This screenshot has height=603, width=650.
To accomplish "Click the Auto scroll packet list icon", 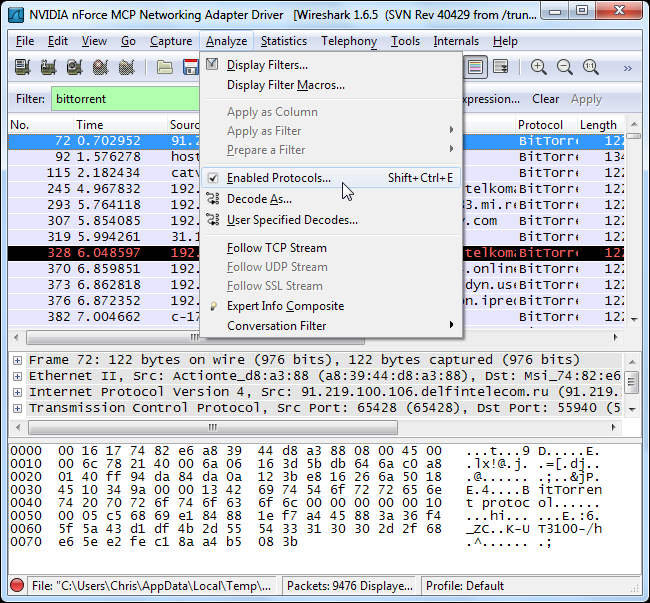I will [x=501, y=67].
